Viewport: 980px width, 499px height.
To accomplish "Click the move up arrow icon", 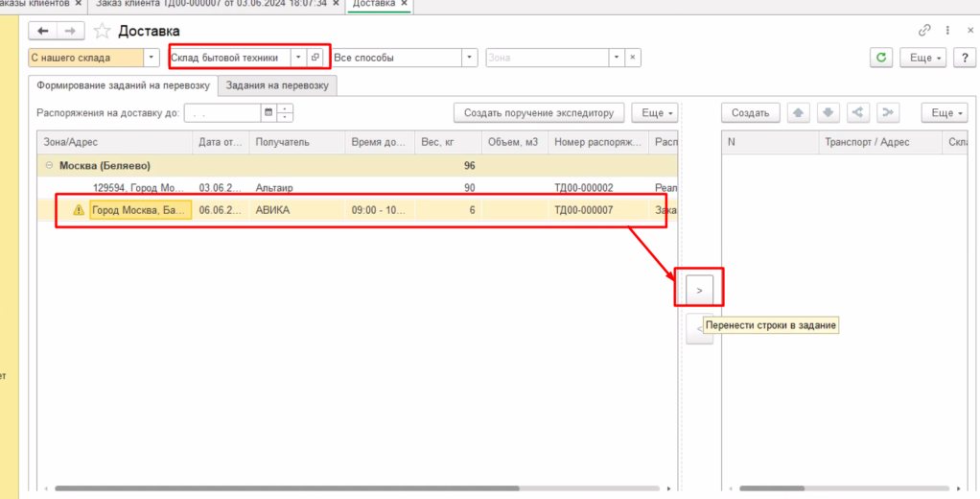I will click(798, 113).
